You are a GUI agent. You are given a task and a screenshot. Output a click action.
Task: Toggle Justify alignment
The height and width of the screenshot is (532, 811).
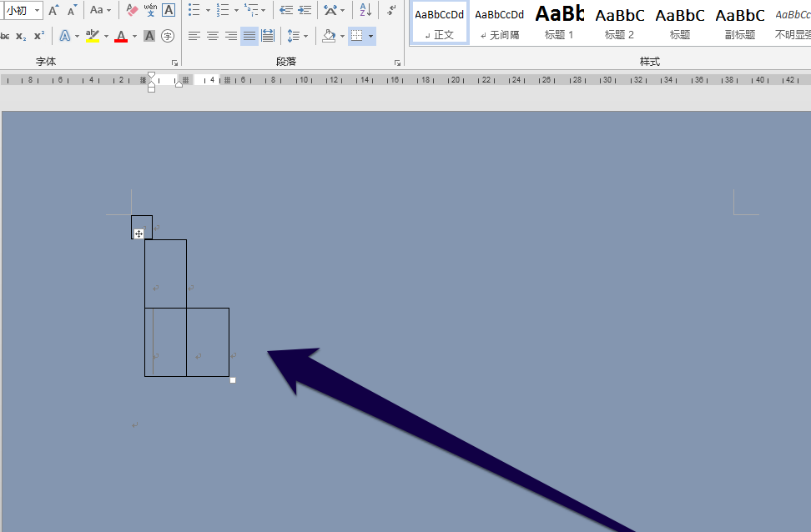[x=249, y=36]
